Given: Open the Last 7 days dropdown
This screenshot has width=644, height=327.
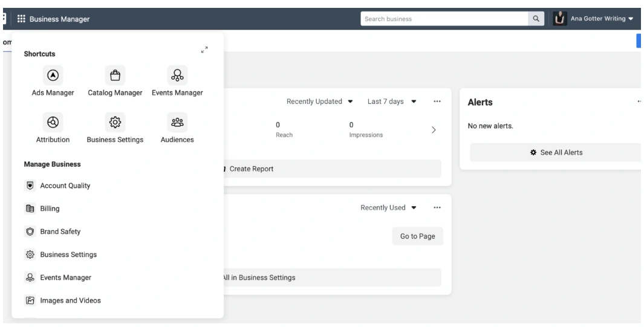Looking at the screenshot, I should point(392,102).
